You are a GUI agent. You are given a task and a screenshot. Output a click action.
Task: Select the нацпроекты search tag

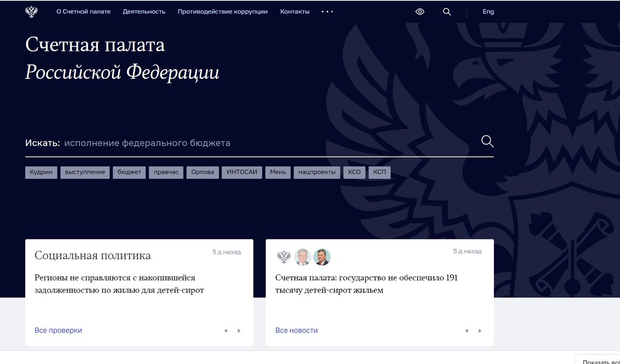[x=317, y=172]
